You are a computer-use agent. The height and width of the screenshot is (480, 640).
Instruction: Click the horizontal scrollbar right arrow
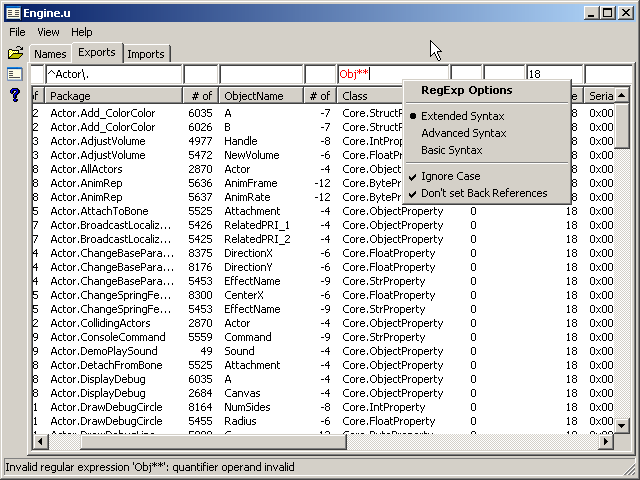605,442
